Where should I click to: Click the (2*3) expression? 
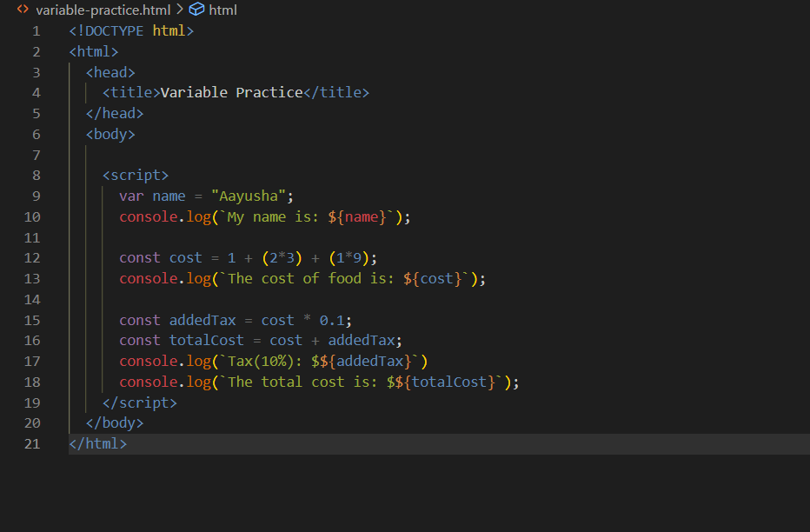point(282,258)
